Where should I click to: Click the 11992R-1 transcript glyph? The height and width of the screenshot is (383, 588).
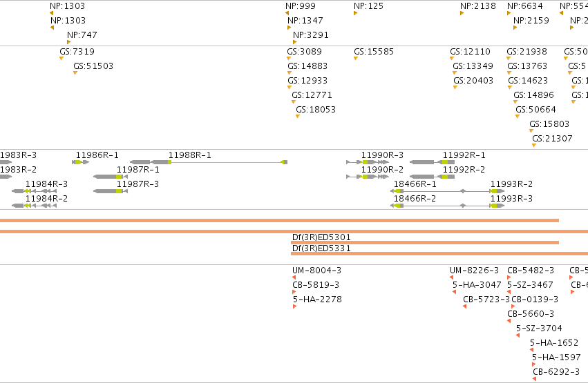tap(433, 162)
